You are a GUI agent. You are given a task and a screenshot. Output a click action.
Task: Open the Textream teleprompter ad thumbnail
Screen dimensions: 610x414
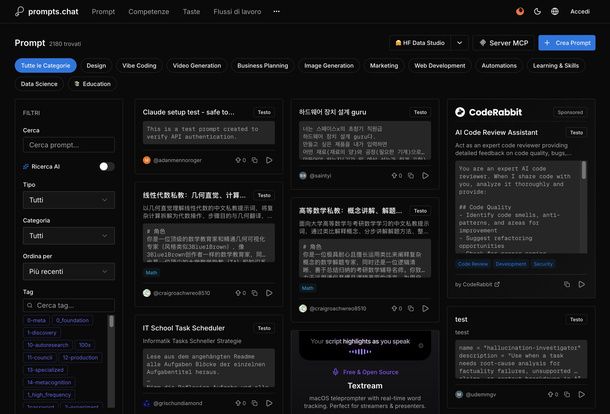365,346
